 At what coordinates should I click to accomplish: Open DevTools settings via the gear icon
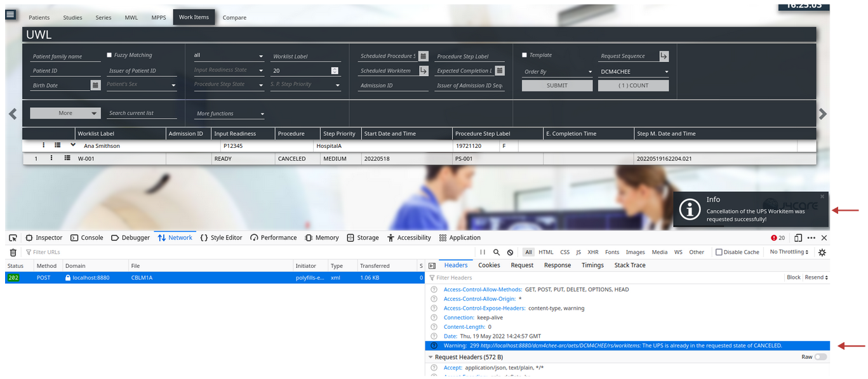click(822, 252)
